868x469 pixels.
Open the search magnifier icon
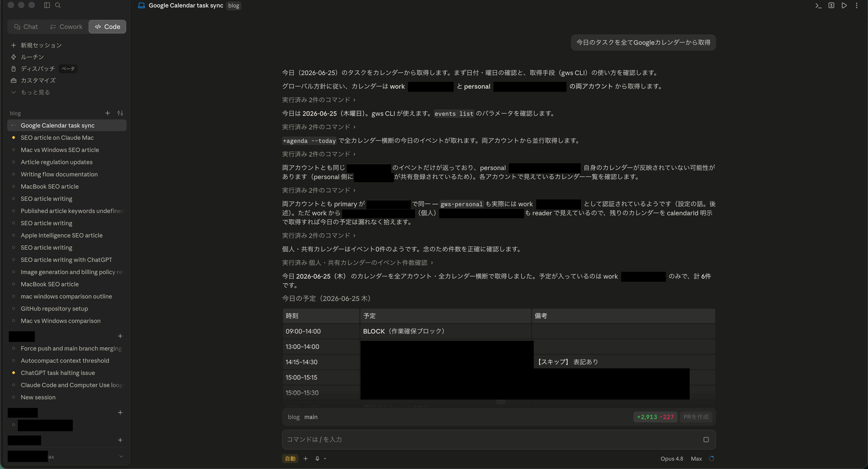pos(58,5)
